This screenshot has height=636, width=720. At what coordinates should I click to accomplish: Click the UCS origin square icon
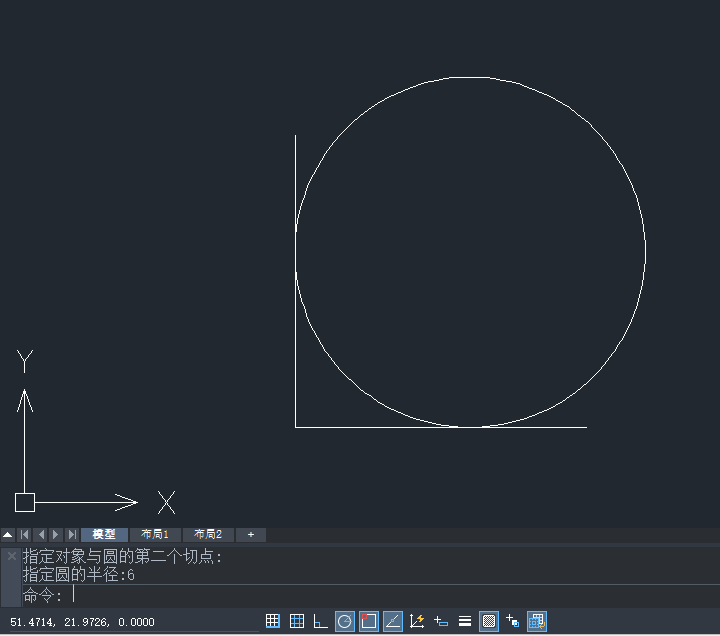tap(25, 502)
